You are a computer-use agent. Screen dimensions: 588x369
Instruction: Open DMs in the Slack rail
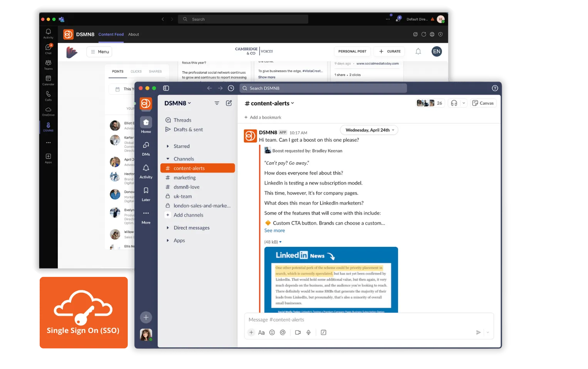[x=146, y=148]
